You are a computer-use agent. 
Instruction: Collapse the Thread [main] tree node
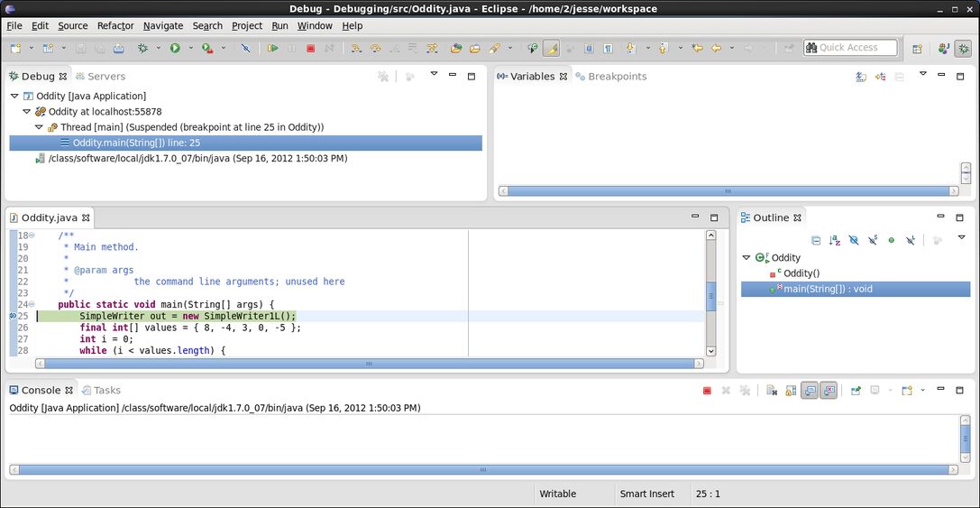click(39, 127)
